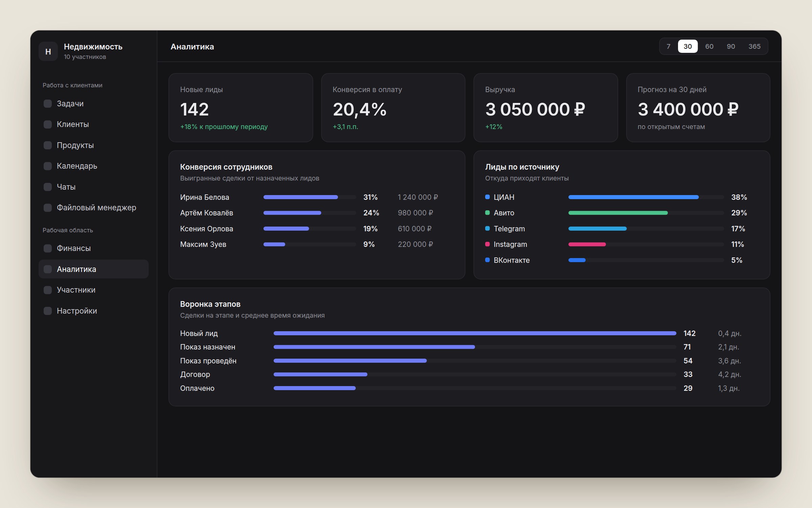This screenshot has height=508, width=812.
Task: Click the Участники sidebar icon
Action: pos(48,290)
